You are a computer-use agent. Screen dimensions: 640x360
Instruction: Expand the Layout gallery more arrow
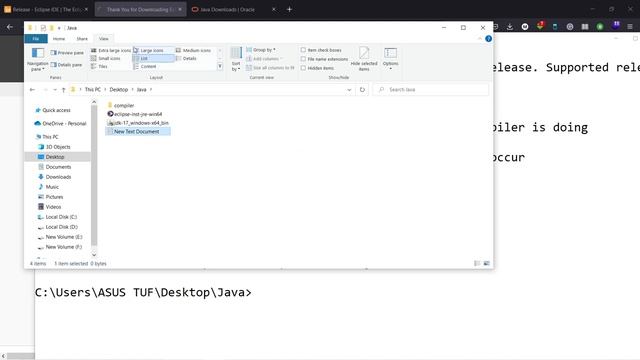220,66
